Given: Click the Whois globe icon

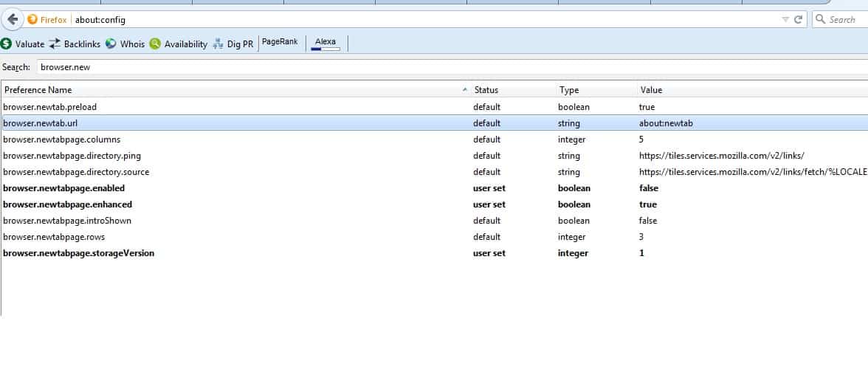Looking at the screenshot, I should 111,44.
